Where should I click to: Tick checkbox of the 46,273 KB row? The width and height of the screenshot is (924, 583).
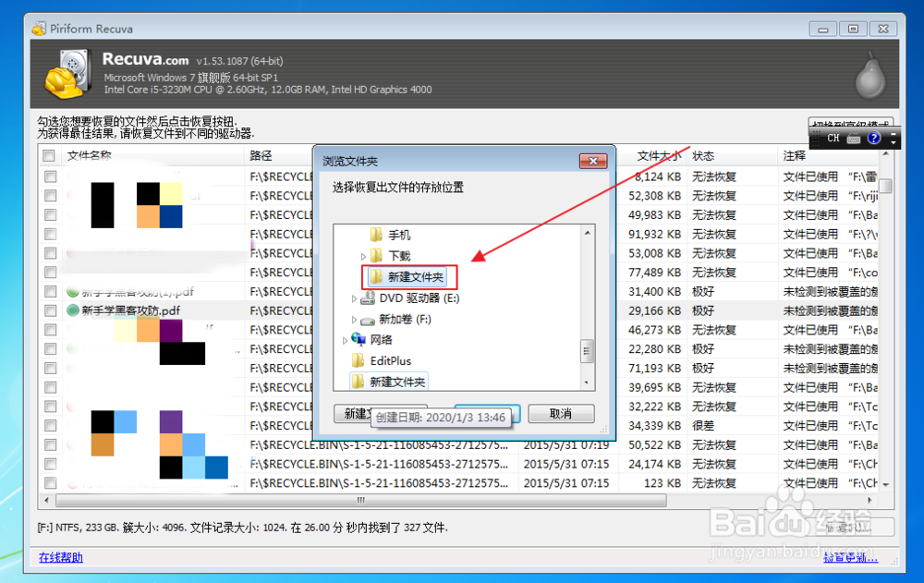point(50,330)
